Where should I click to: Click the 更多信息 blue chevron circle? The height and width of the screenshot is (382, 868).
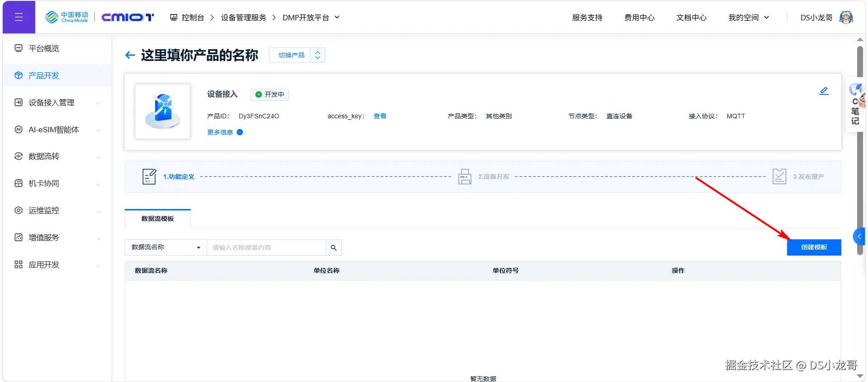pyautogui.click(x=240, y=132)
